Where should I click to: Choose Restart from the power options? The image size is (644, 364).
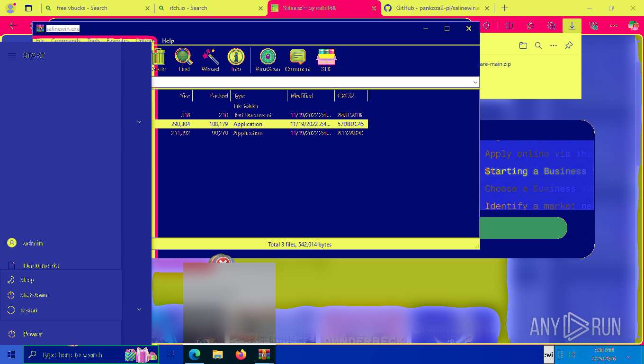pos(61,310)
